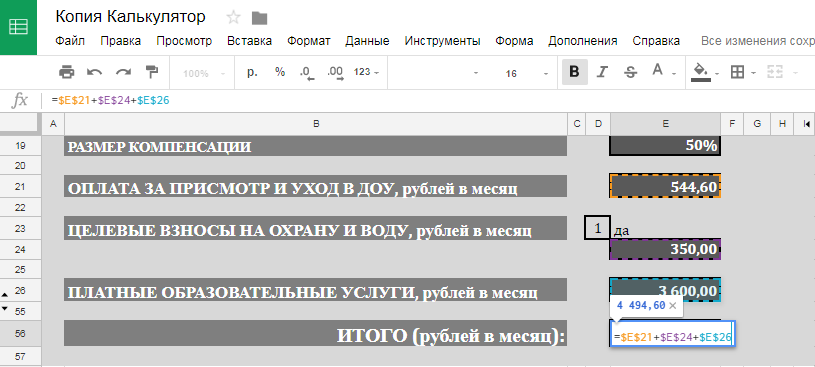The width and height of the screenshot is (815, 367).
Task: Decrease decimal places
Action: pos(307,73)
